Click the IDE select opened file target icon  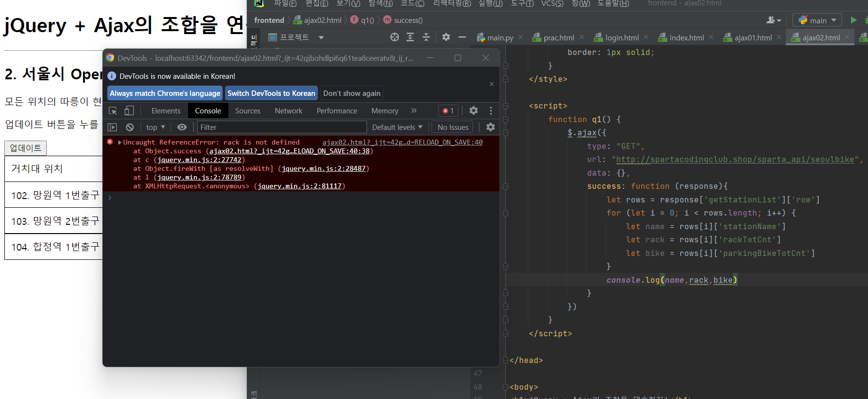coord(395,37)
